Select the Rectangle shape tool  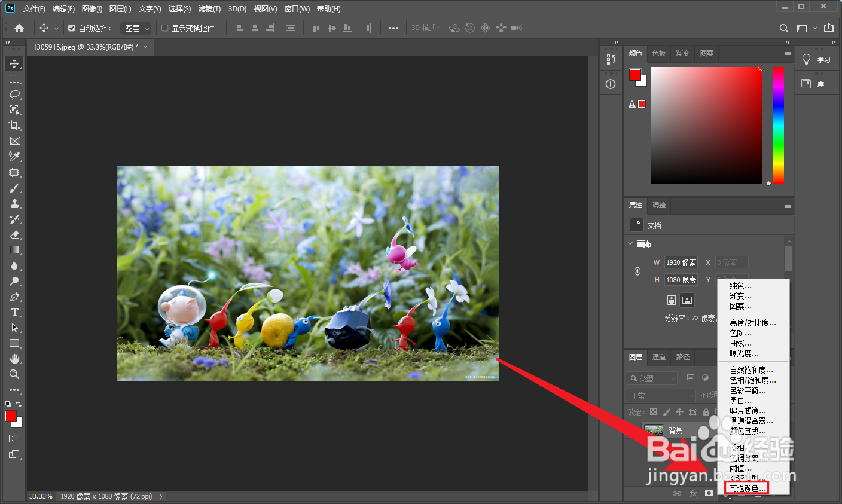coord(14,343)
